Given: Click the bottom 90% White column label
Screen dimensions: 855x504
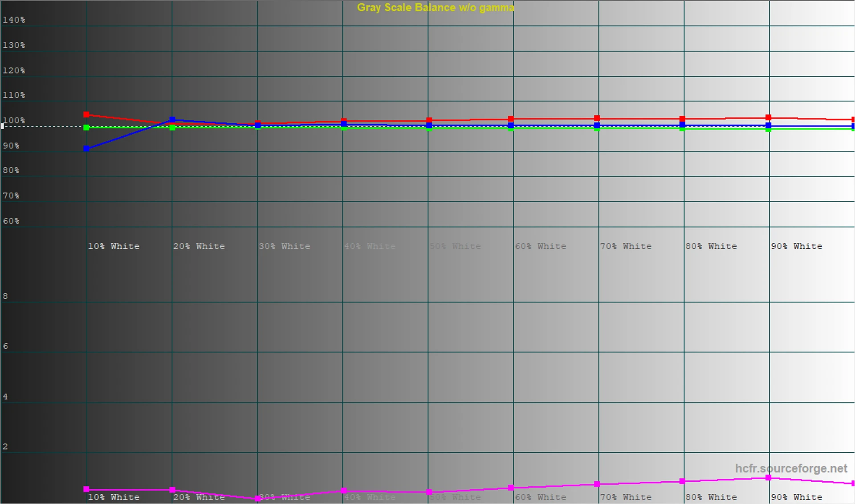Looking at the screenshot, I should (x=796, y=497).
